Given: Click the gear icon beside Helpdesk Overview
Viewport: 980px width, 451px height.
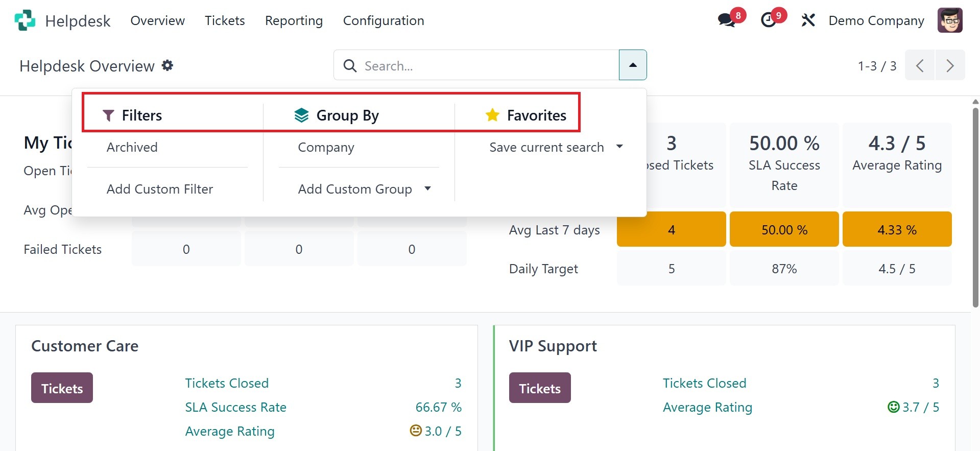Looking at the screenshot, I should coord(168,65).
